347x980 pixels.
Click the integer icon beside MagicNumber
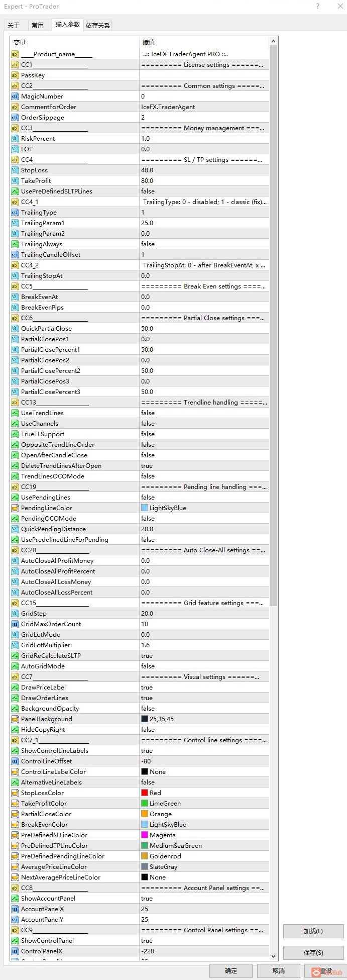15,96
